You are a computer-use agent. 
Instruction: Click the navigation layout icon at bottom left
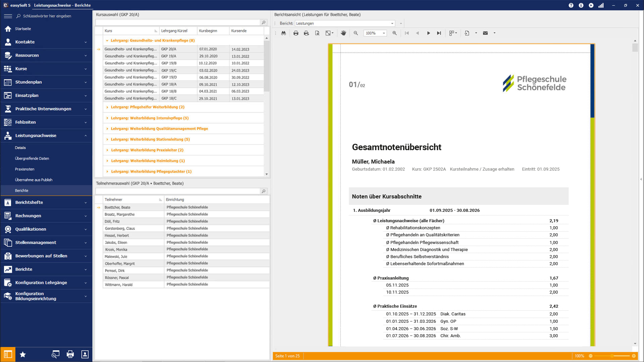point(8,354)
